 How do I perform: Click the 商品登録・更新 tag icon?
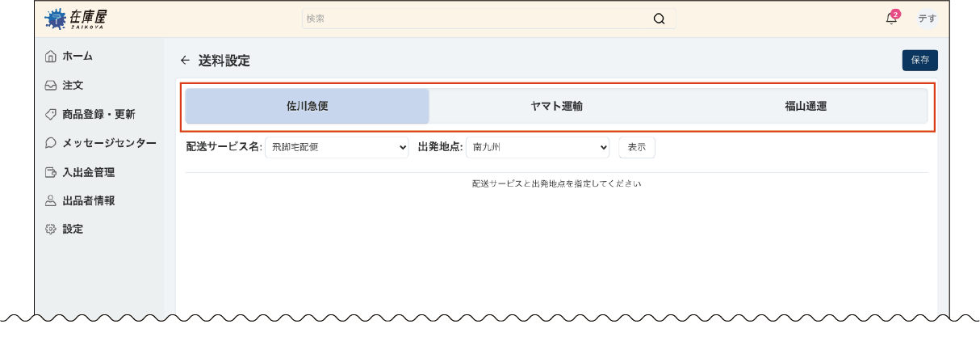point(51,114)
